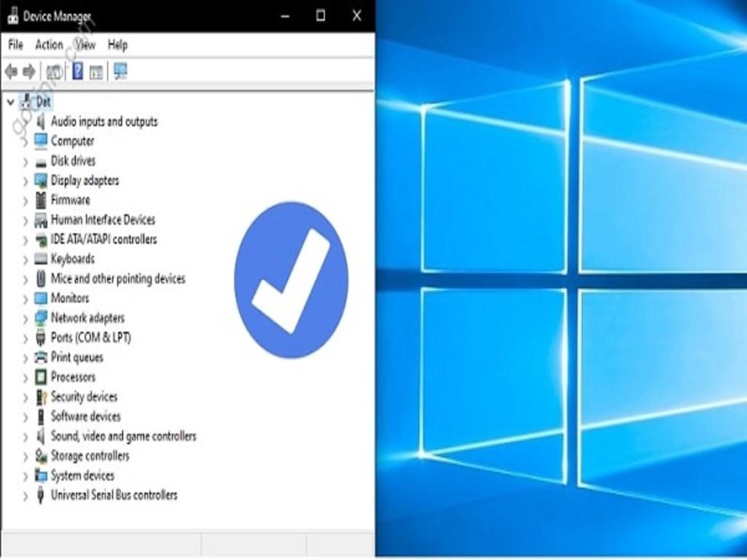Viewport: 747px width, 560px height.
Task: Select Sound, video and game controllers
Action: point(123,436)
